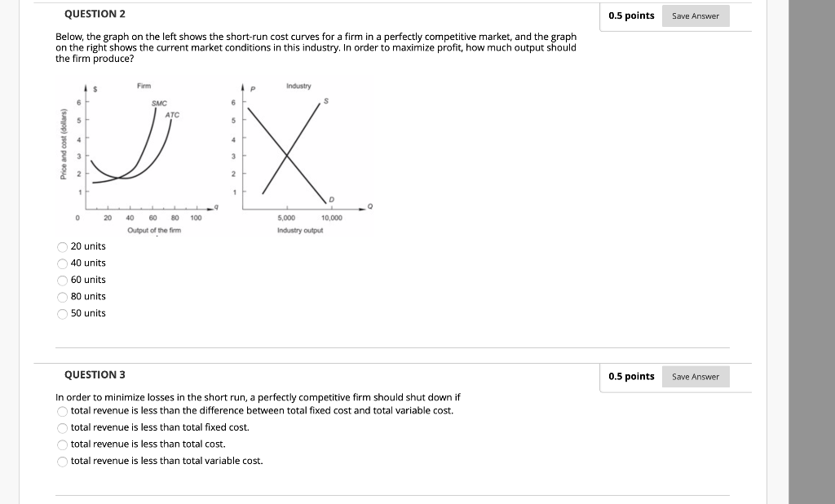Click the QUESTION 3 heading
This screenshot has height=504, width=835.
95,374
